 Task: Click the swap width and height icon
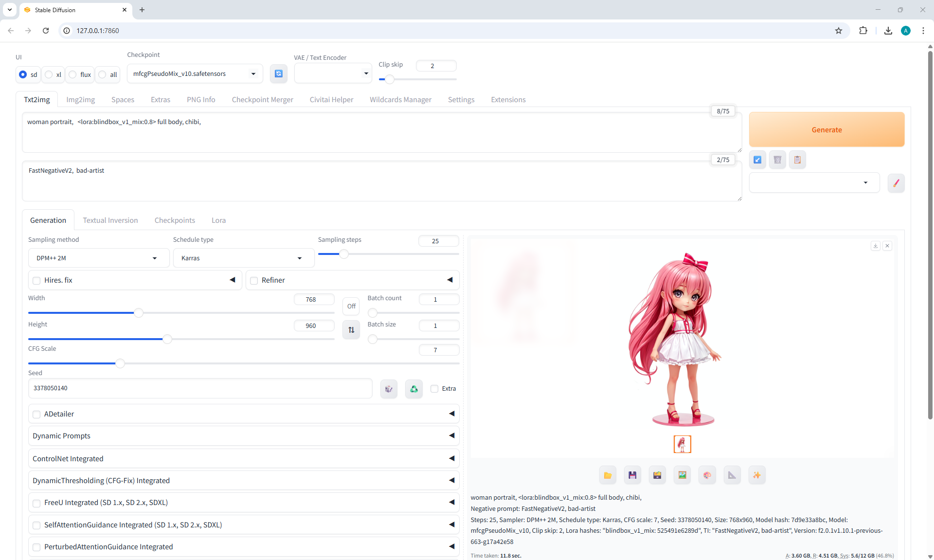point(351,330)
